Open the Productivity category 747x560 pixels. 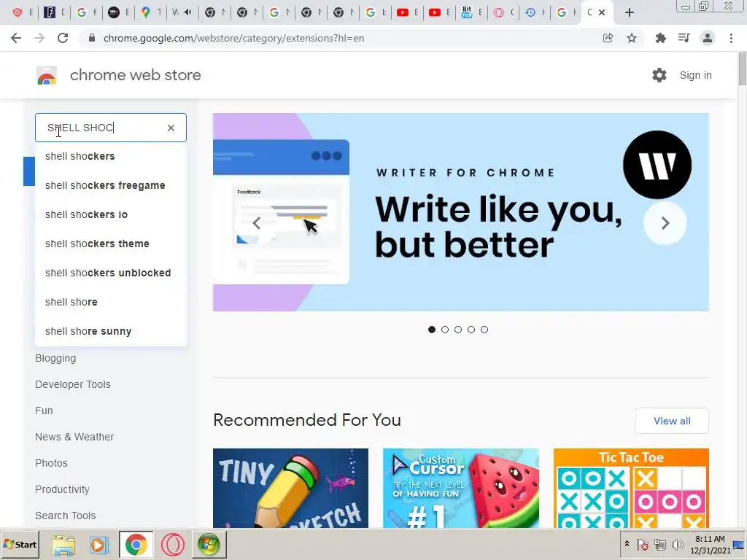(x=62, y=489)
